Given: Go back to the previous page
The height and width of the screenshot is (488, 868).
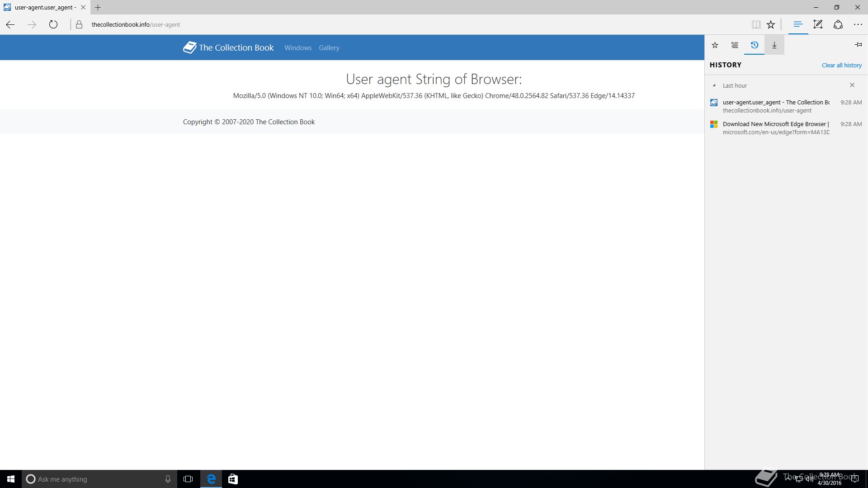Looking at the screenshot, I should 10,24.
